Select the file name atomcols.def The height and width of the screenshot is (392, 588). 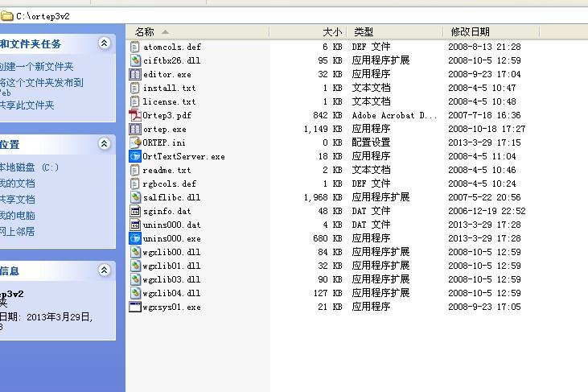[172, 47]
